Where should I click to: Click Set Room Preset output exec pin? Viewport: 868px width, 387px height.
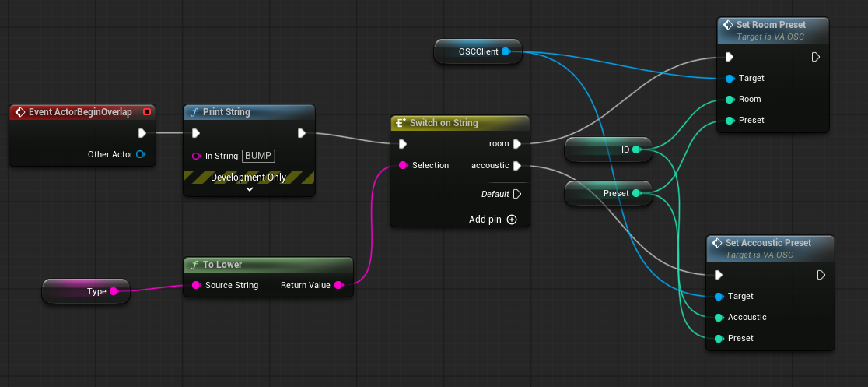[x=815, y=57]
